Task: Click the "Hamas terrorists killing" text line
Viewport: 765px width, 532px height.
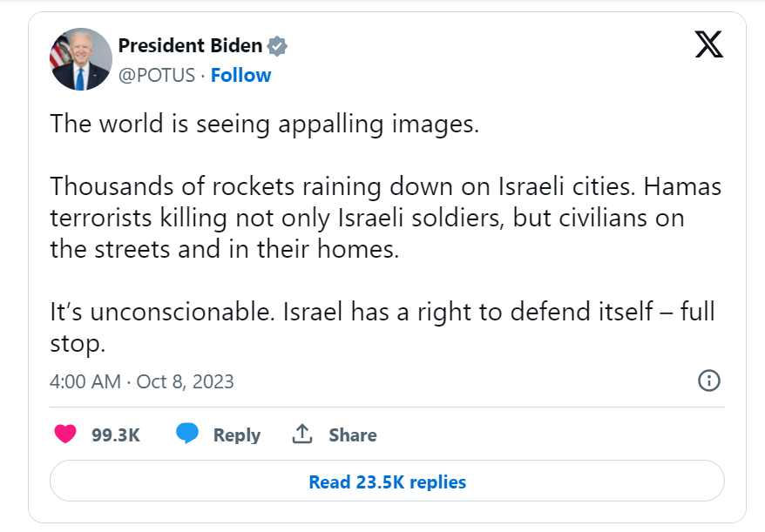Action: click(x=366, y=218)
